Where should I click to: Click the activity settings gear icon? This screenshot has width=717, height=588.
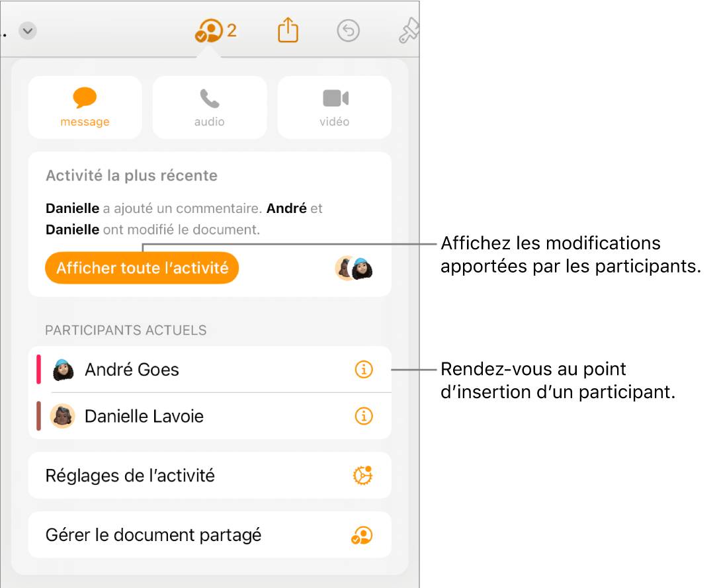(x=362, y=476)
